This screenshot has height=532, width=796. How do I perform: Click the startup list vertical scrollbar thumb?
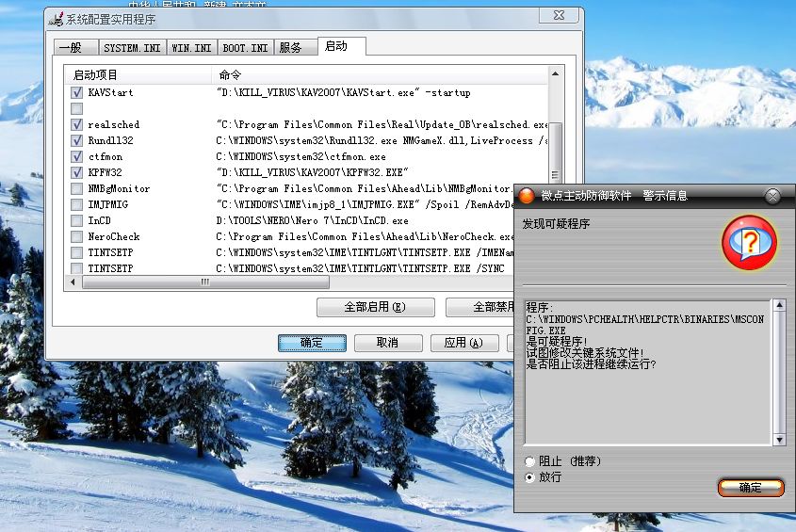pos(556,153)
